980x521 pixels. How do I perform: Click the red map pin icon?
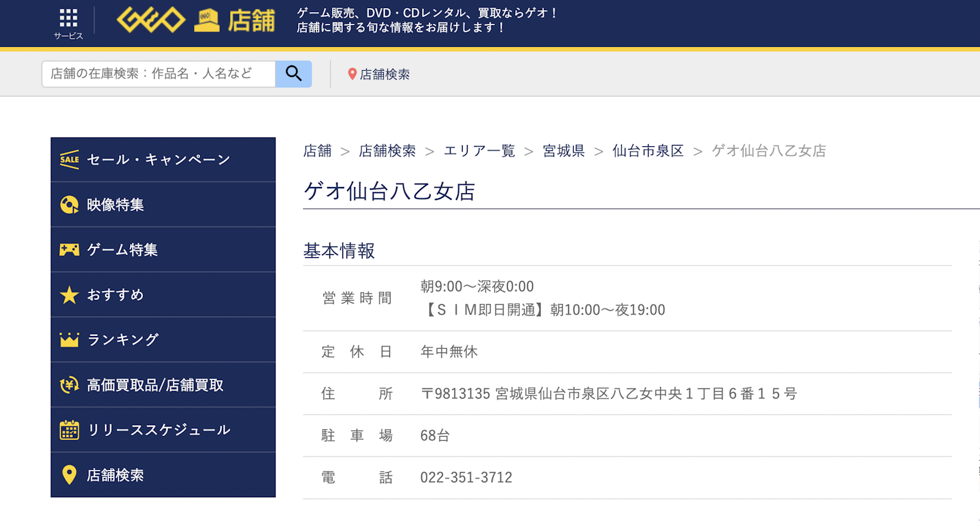[x=352, y=75]
